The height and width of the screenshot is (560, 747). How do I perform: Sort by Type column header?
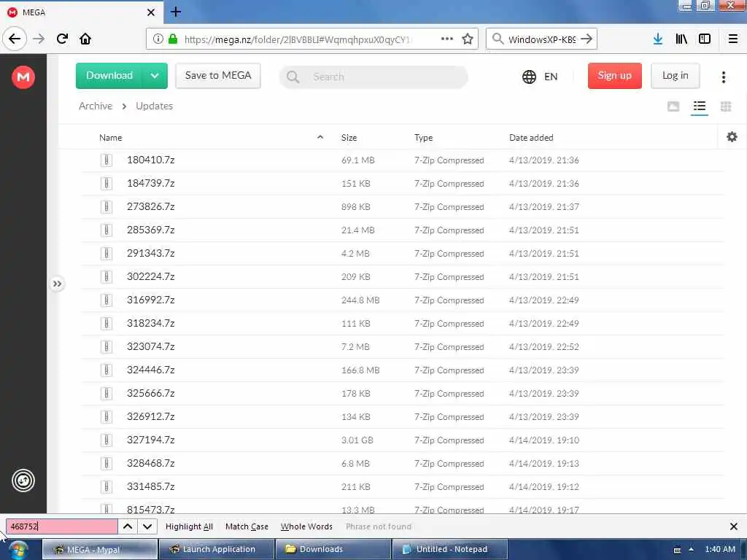coord(423,138)
